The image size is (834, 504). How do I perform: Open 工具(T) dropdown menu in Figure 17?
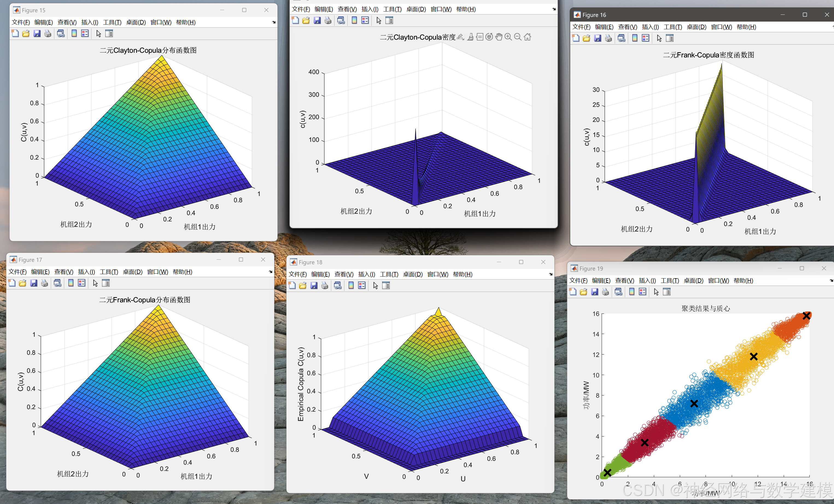pyautogui.click(x=109, y=272)
